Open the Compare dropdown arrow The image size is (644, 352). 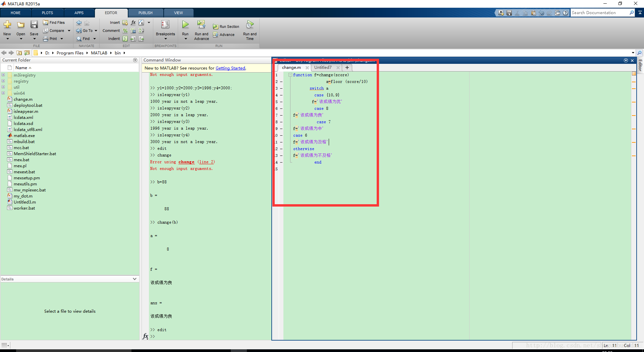coord(69,31)
